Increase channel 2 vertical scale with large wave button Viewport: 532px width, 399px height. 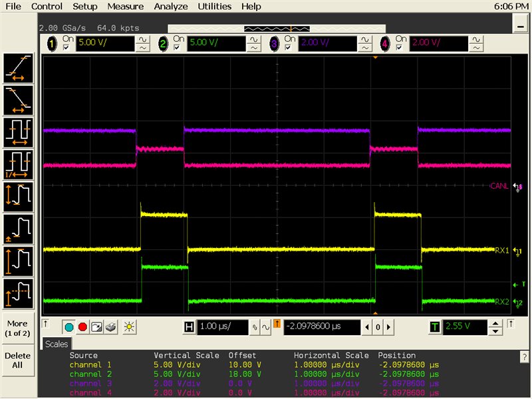pyautogui.click(x=254, y=40)
